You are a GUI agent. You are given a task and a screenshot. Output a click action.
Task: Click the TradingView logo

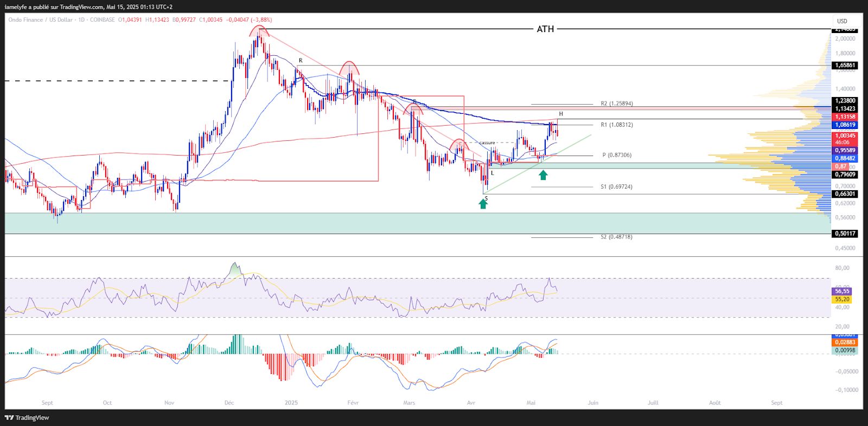click(27, 417)
